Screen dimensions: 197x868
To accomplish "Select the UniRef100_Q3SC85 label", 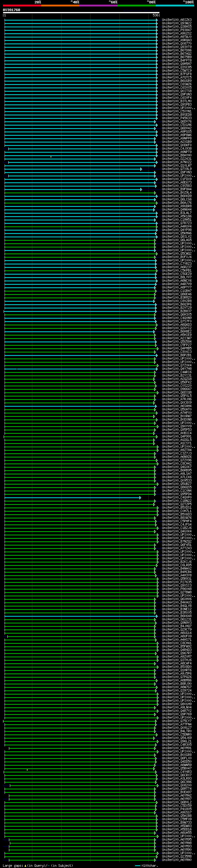I will pos(177,67).
